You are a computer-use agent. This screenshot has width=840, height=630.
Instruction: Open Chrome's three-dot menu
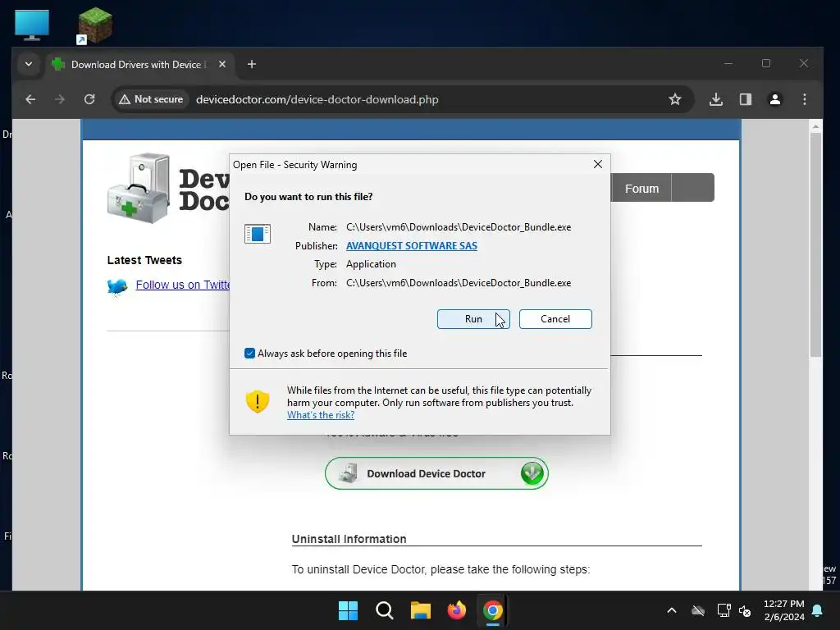pyautogui.click(x=804, y=99)
